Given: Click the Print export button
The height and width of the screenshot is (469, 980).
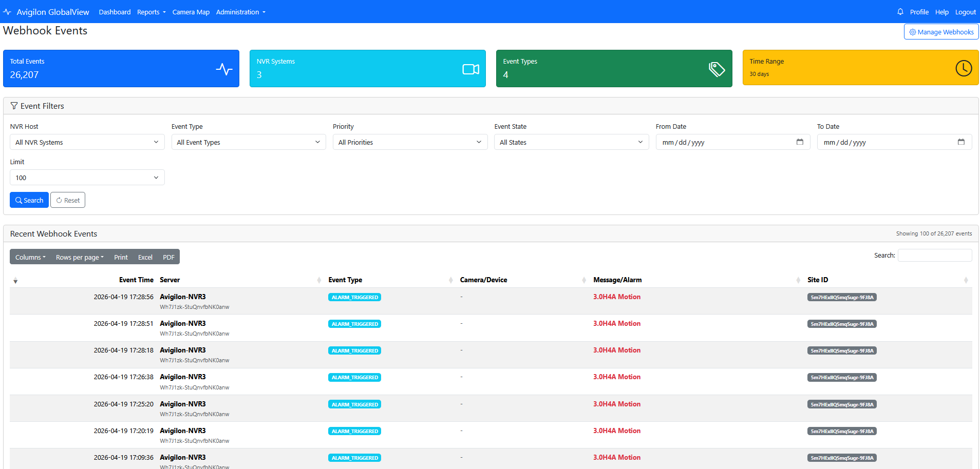Looking at the screenshot, I should tap(121, 257).
